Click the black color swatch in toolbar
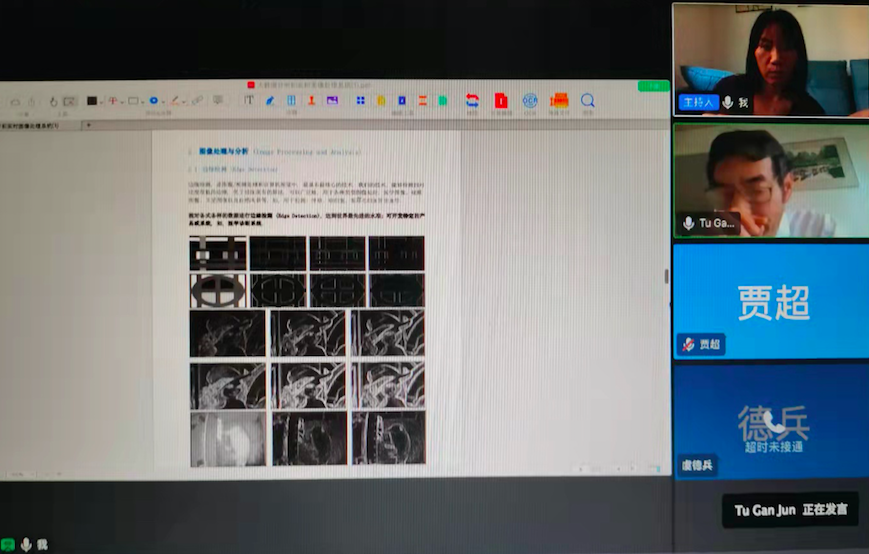 tap(92, 101)
